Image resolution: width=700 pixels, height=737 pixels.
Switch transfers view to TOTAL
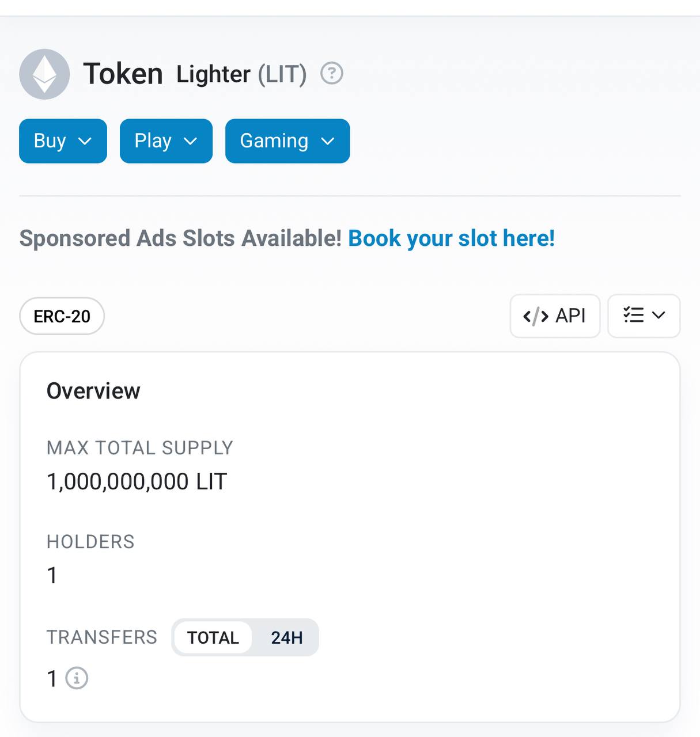pos(213,637)
